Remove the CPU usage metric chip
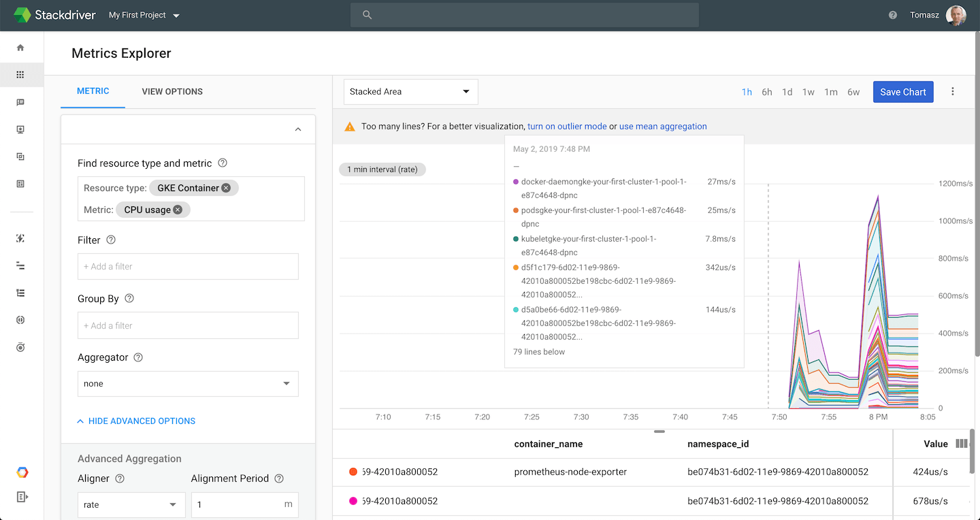 (x=178, y=210)
